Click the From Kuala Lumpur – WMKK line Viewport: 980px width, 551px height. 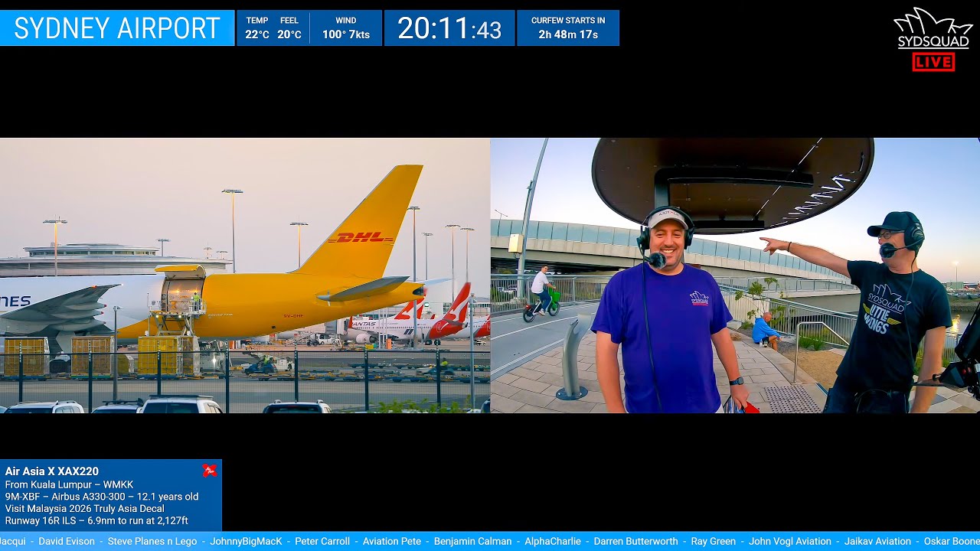(69, 484)
